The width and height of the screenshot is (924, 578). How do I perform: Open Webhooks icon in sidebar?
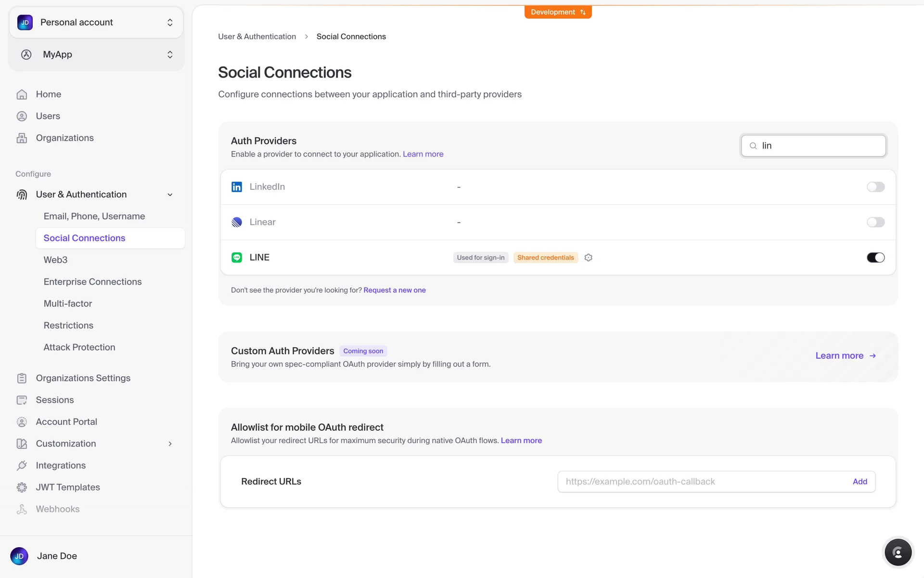22,509
